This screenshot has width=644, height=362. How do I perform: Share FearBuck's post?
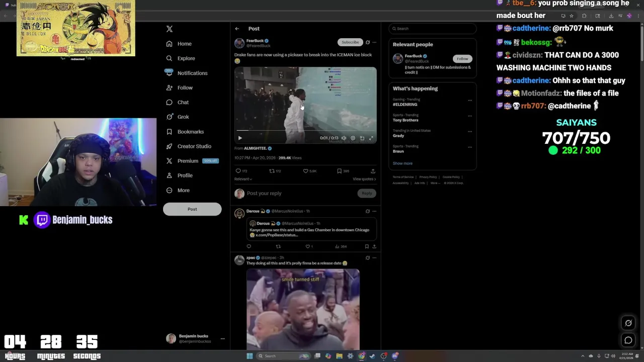[x=373, y=171]
